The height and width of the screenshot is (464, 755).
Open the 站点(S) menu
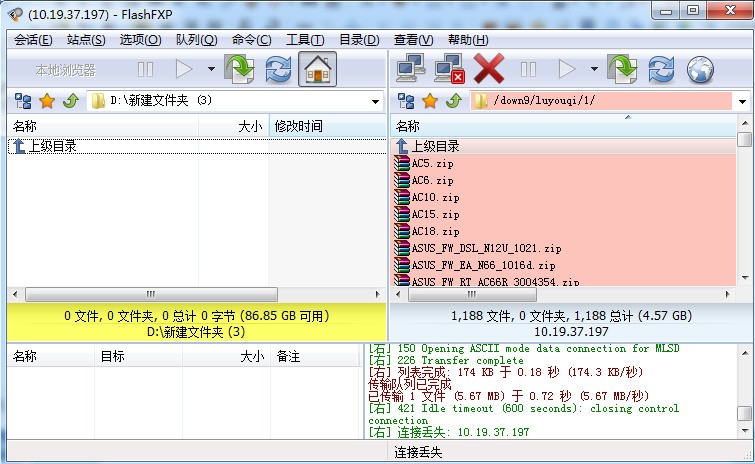86,40
